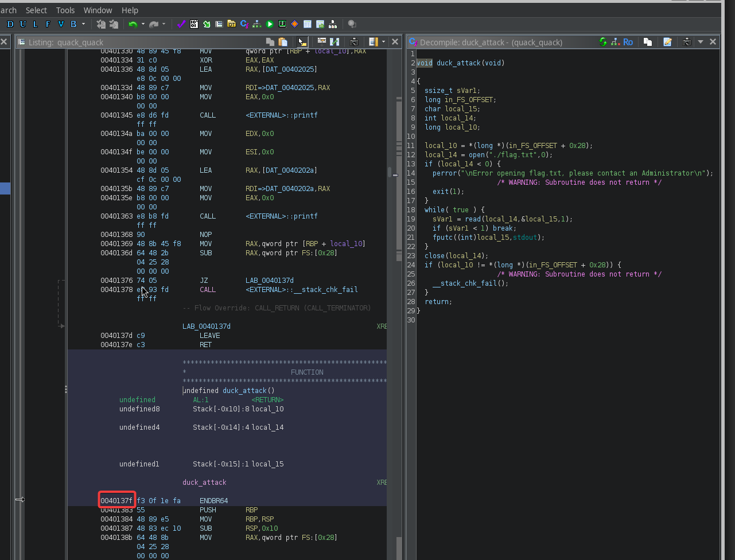Click the duck_attack function signature name
This screenshot has height=560, width=735.
click(244, 391)
